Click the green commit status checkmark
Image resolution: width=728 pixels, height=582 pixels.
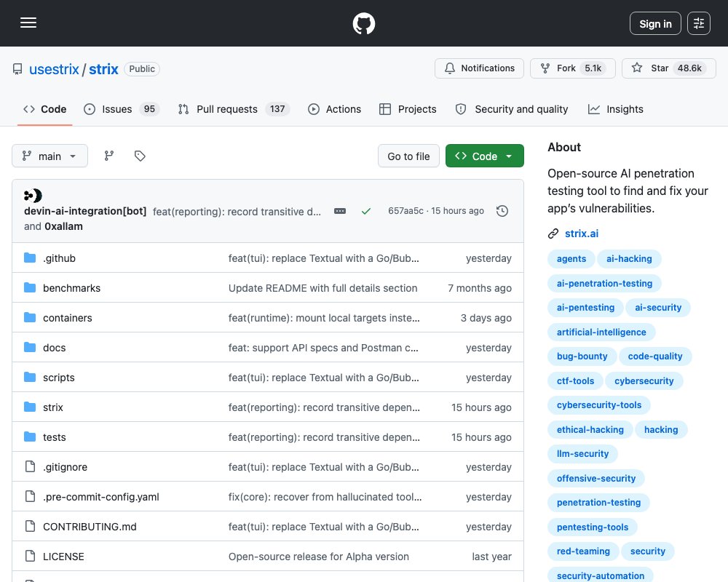click(366, 211)
